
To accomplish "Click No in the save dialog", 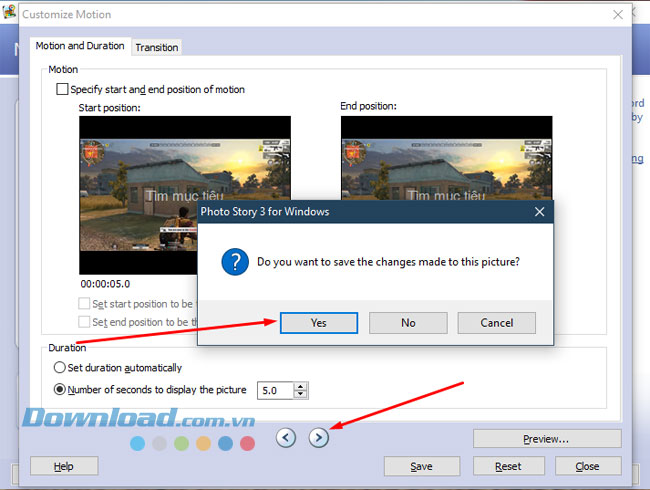I will coord(408,323).
